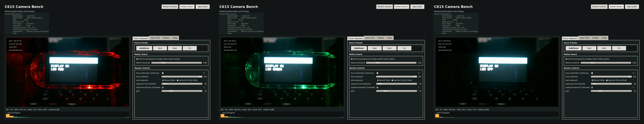Screen dimensions: 644x124
Task: Click Restart Stream in the right window
Action: tap(616, 7)
